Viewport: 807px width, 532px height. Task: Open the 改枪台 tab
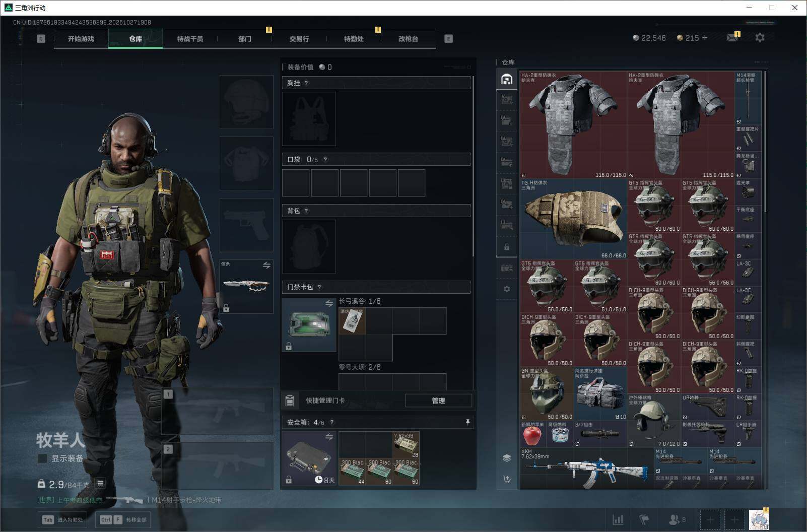tap(408, 39)
